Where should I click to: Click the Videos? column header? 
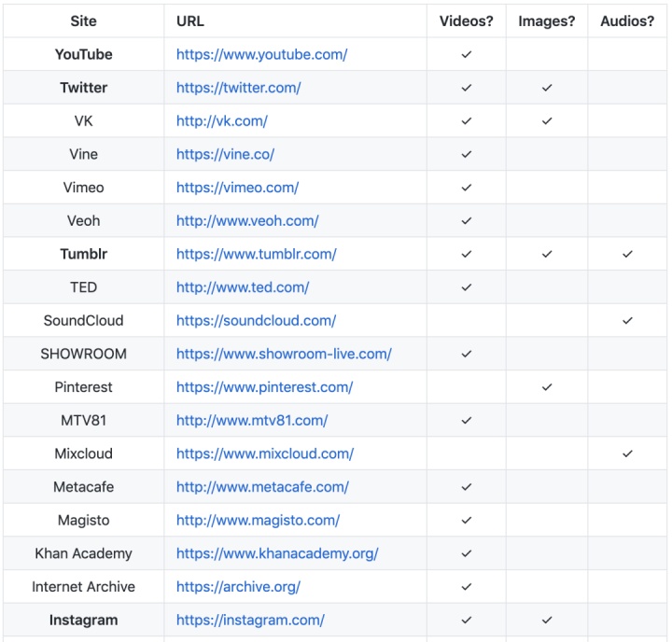pyautogui.click(x=467, y=21)
